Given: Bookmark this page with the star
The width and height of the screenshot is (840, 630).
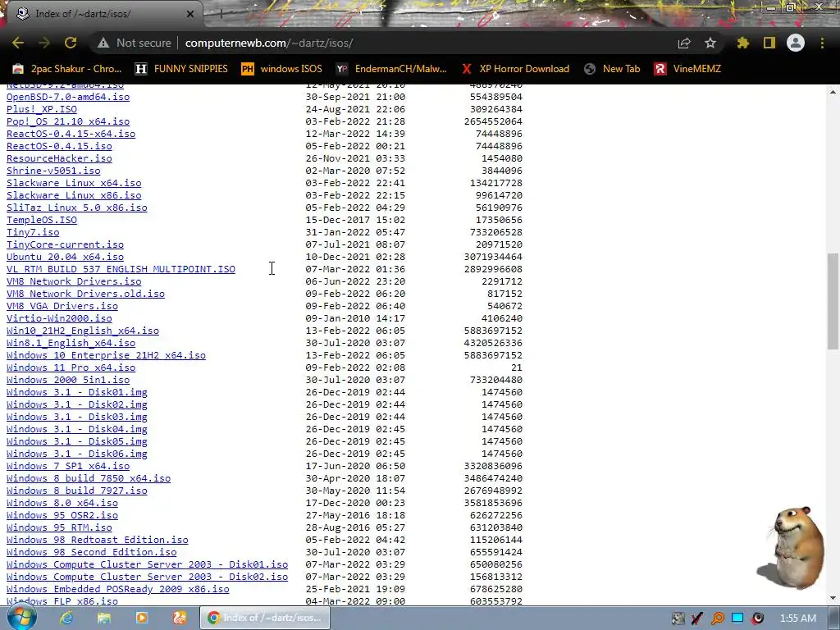Looking at the screenshot, I should (710, 43).
